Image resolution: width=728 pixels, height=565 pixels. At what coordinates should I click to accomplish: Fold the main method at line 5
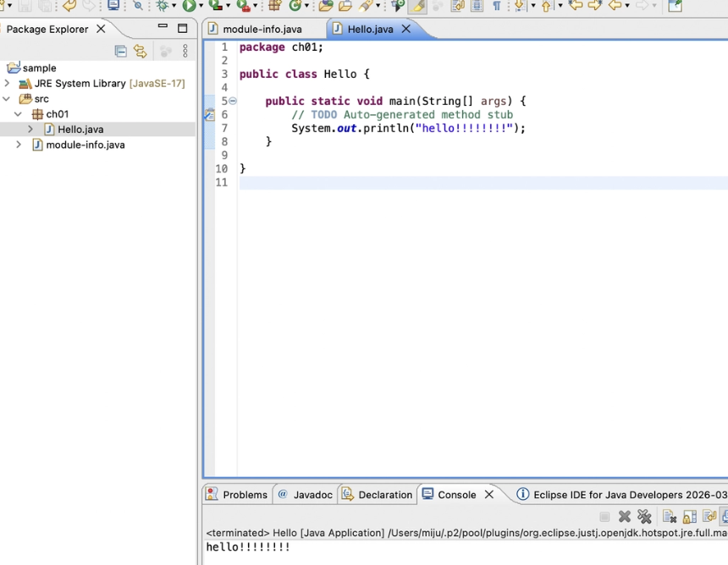(233, 101)
